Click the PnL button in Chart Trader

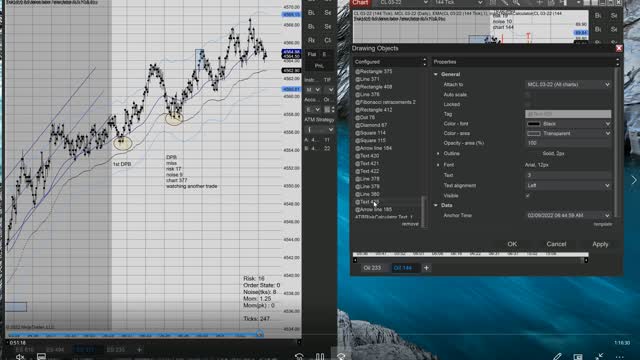tap(319, 66)
